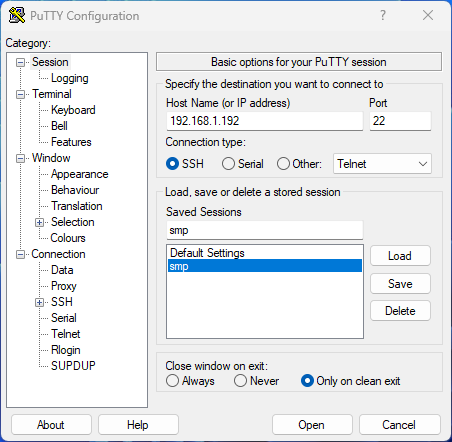This screenshot has height=442, width=452.
Task: Expand the SSH tree node
Action: click(x=39, y=302)
